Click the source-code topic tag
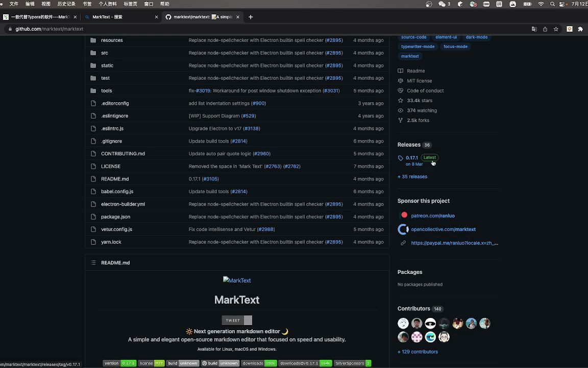This screenshot has height=368, width=588. 413,37
